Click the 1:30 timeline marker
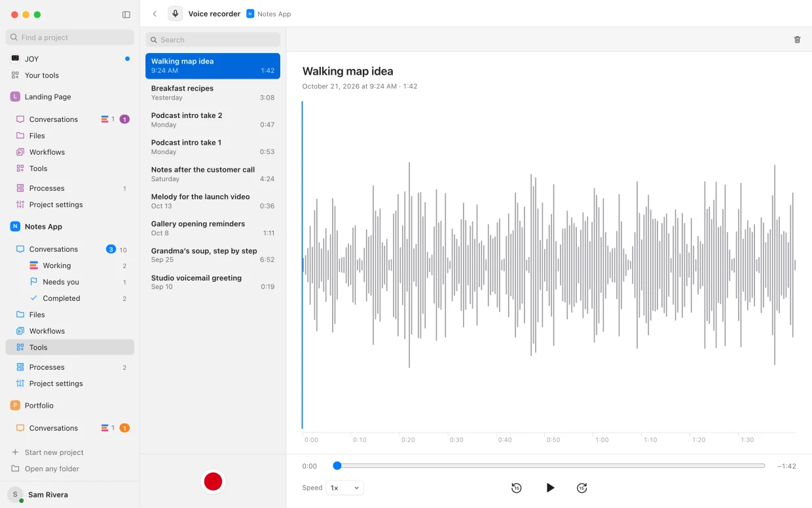The height and width of the screenshot is (508, 812). tap(747, 440)
